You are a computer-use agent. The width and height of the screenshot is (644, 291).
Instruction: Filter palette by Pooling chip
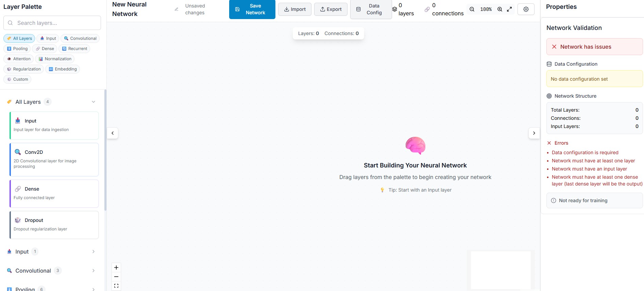click(x=17, y=49)
